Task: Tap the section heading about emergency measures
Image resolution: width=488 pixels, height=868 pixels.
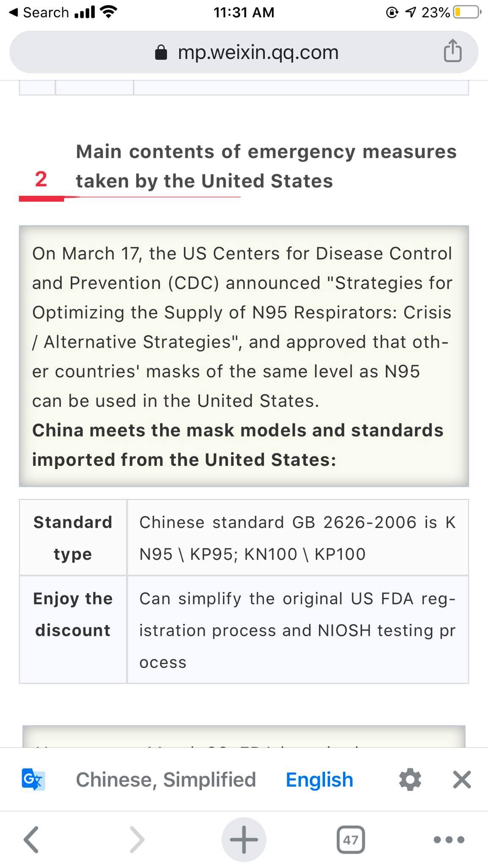Action: [x=266, y=166]
